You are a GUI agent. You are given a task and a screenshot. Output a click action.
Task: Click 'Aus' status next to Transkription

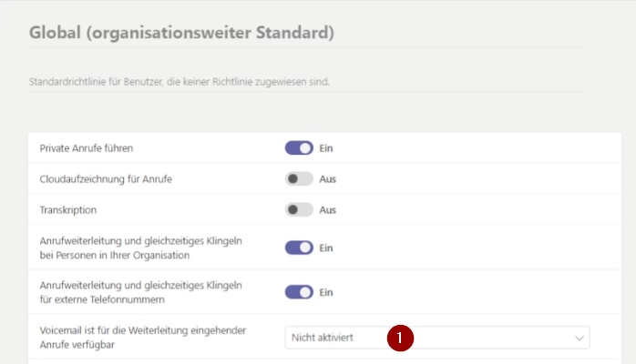[327, 209]
